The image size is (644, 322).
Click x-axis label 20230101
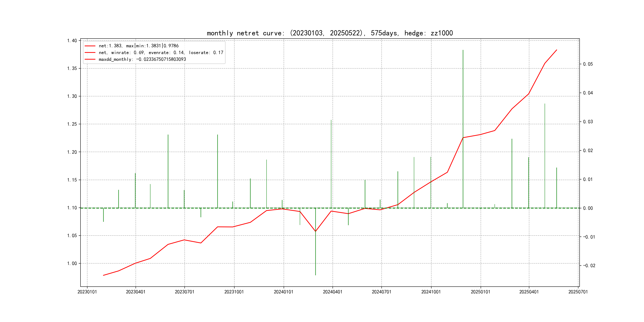tap(87, 292)
